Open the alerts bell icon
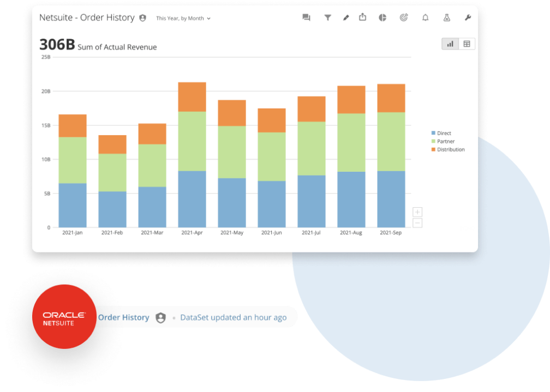The image size is (550, 392). pyautogui.click(x=426, y=17)
